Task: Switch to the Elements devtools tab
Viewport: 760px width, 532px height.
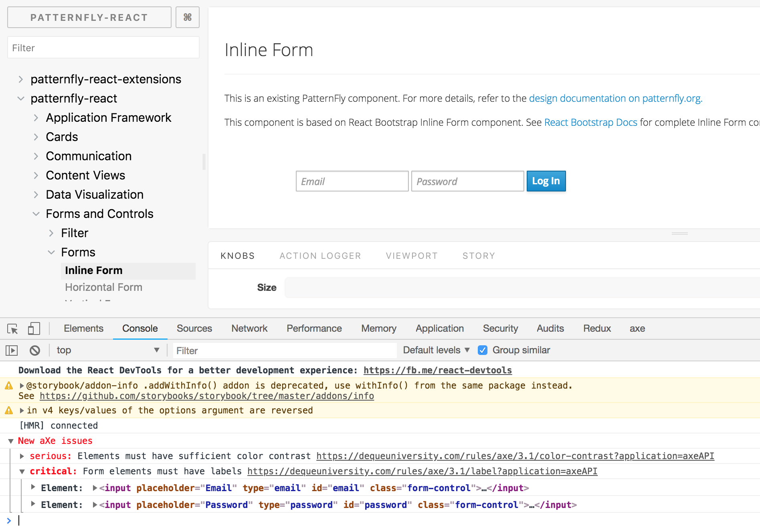Action: 83,328
